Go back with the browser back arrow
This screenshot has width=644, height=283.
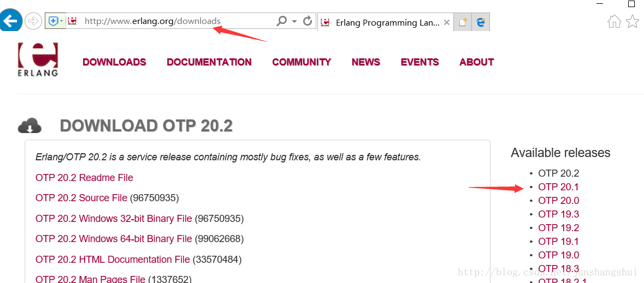point(10,21)
